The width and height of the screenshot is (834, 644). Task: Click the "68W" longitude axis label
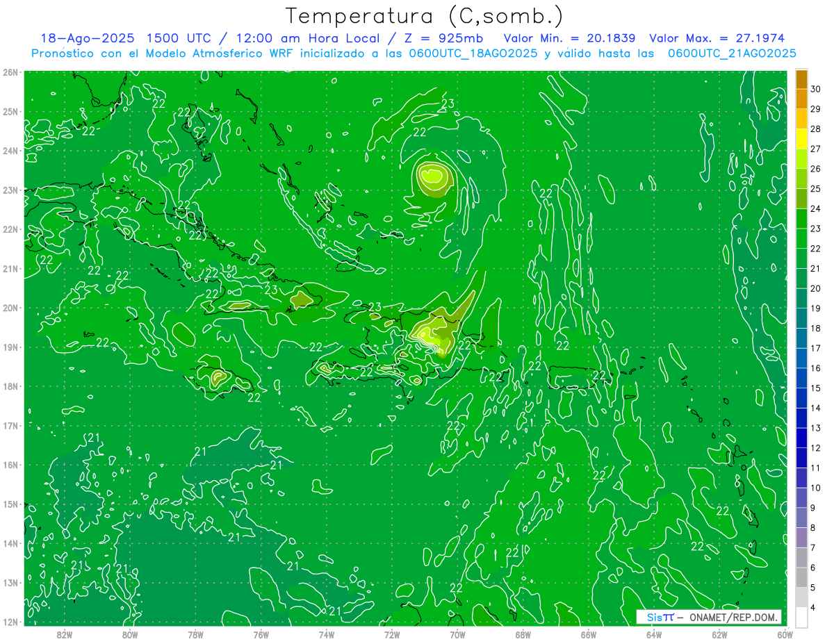(x=523, y=634)
